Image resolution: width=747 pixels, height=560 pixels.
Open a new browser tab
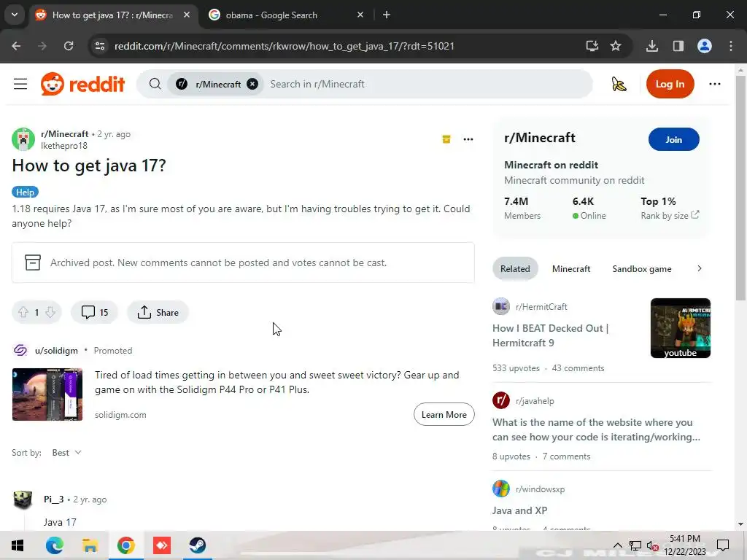click(x=387, y=15)
